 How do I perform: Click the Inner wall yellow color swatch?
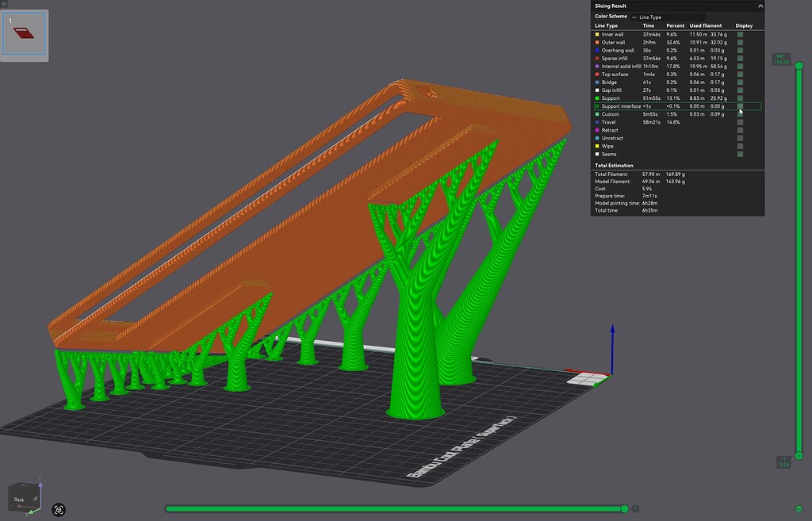coord(597,35)
